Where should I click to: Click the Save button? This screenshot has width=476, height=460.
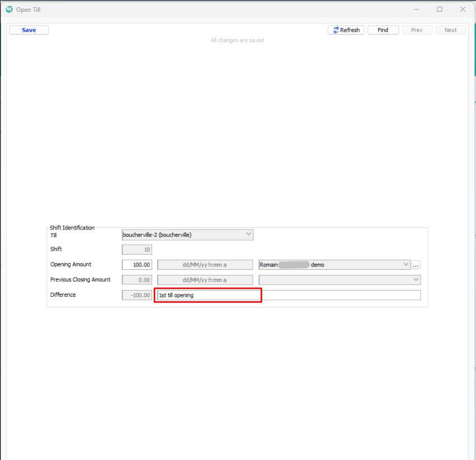click(29, 30)
